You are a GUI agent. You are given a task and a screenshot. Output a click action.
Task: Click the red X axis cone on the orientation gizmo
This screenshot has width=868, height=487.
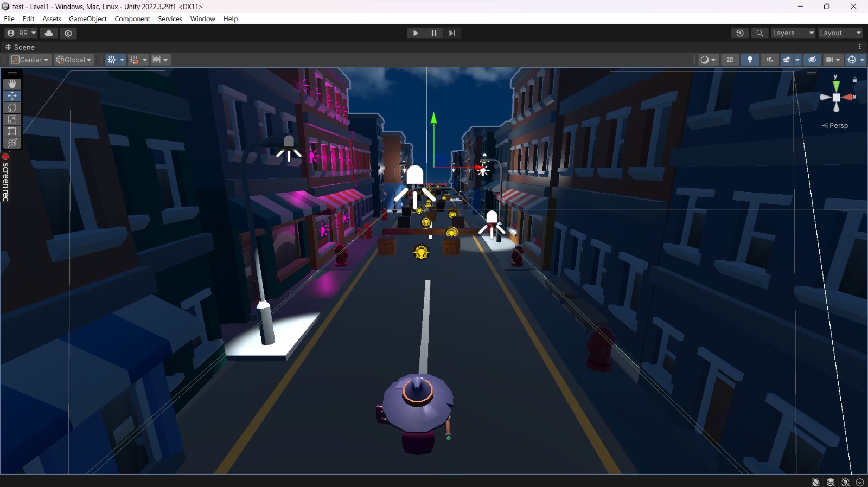coord(848,98)
